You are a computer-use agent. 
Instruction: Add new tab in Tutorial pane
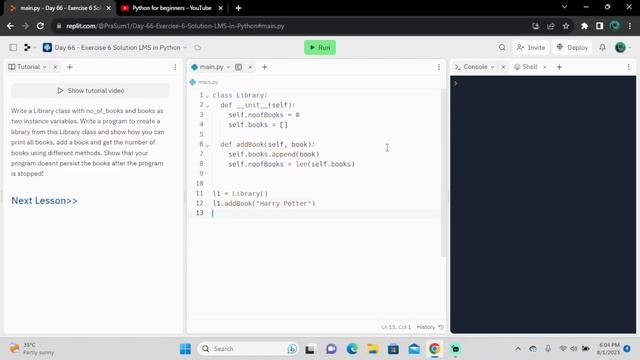pyautogui.click(x=69, y=67)
